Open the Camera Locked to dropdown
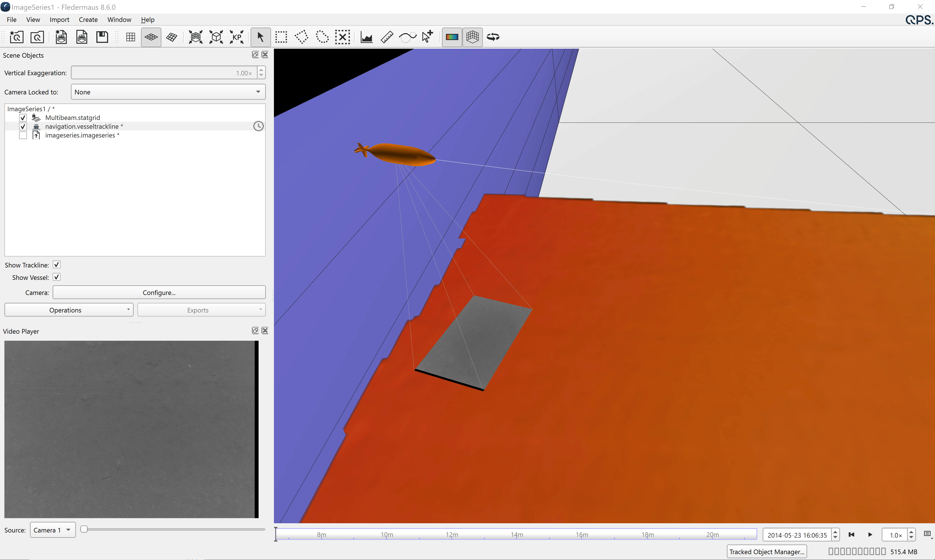Image resolution: width=935 pixels, height=560 pixels. [168, 92]
